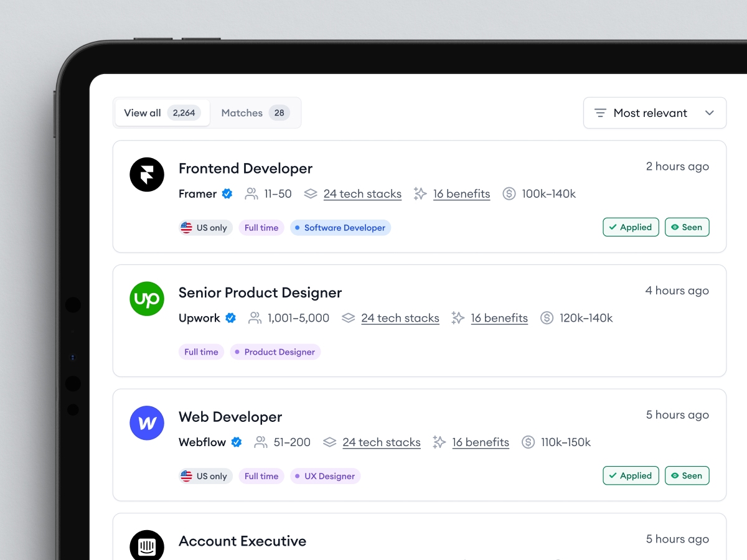Viewport: 747px width, 560px height.
Task: Switch to the Matches tab
Action: [x=255, y=113]
